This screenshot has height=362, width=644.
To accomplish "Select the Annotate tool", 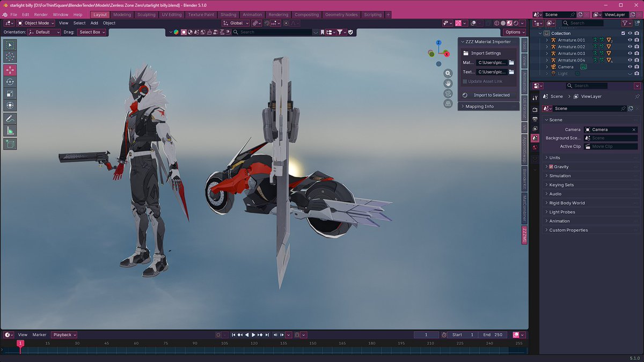I will 10,119.
